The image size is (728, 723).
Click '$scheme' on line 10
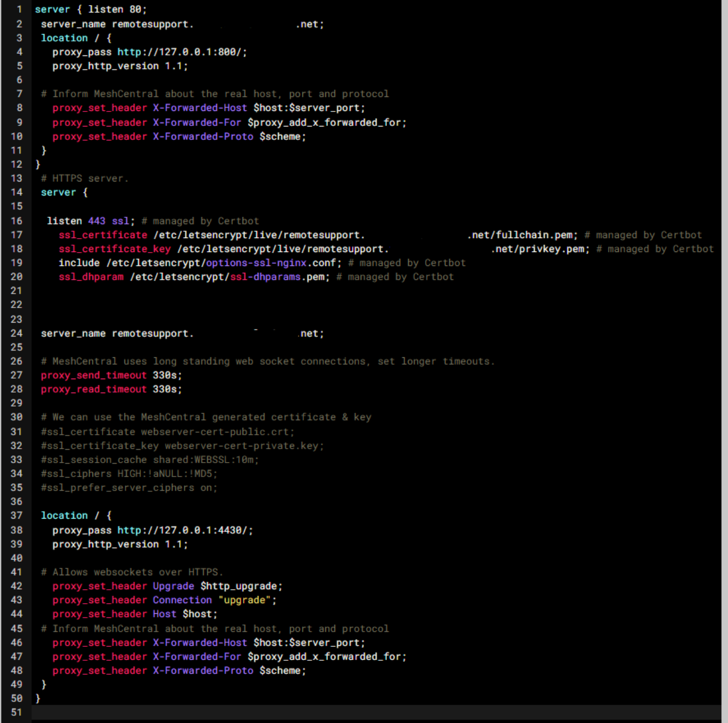point(280,137)
